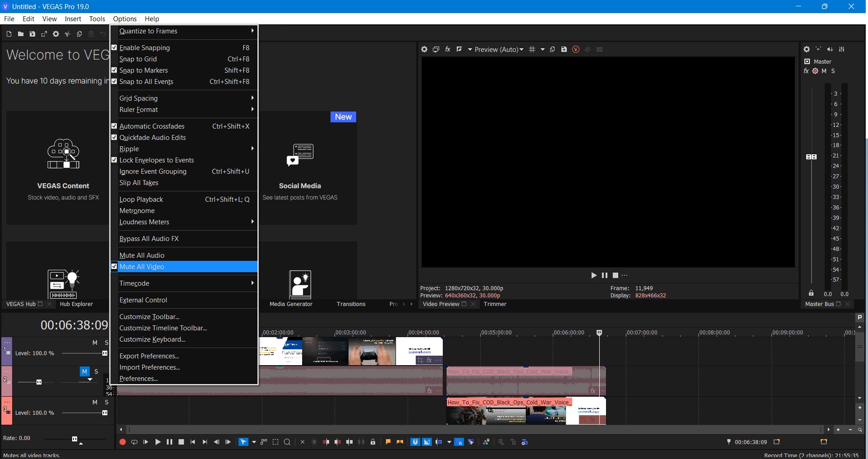Select the zoom magnifier tool in timeline toolbar

click(x=287, y=442)
